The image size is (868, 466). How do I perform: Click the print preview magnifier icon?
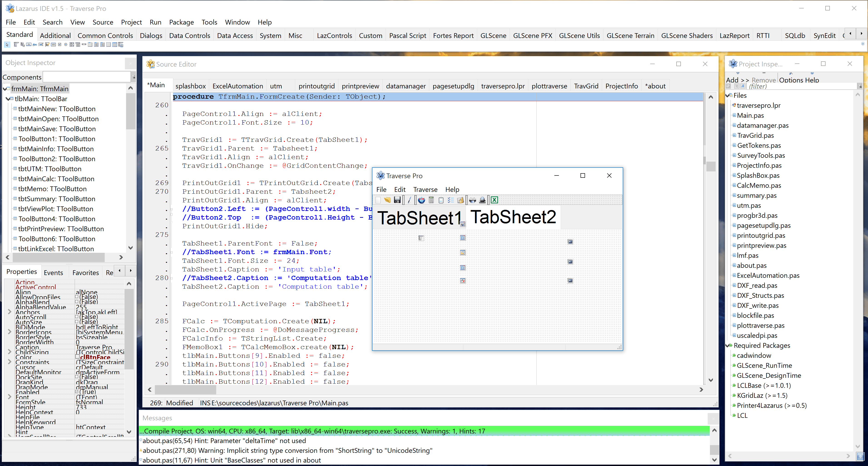[482, 200]
